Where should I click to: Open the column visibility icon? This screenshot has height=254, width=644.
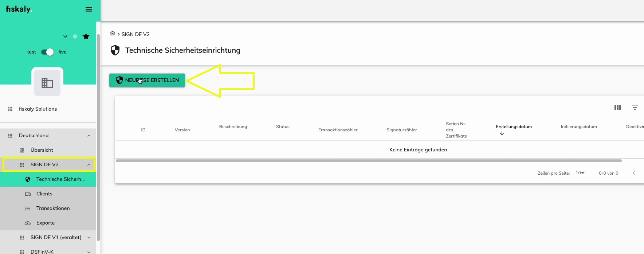tap(617, 108)
